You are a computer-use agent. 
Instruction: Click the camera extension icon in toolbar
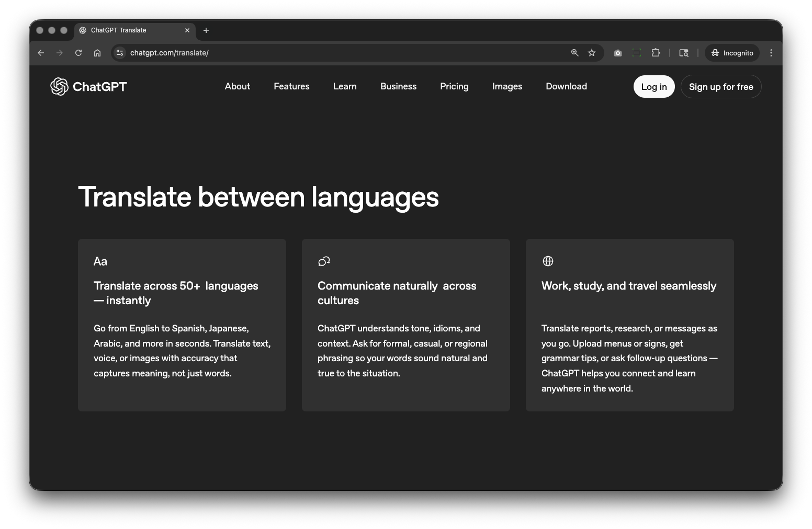(x=617, y=53)
